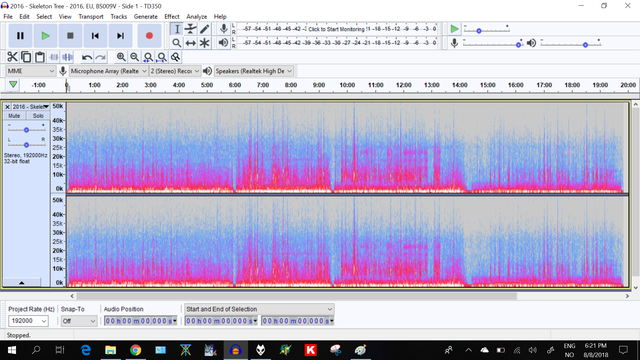The height and width of the screenshot is (360, 640).
Task: Open the Help menu
Action: pyautogui.click(x=220, y=17)
